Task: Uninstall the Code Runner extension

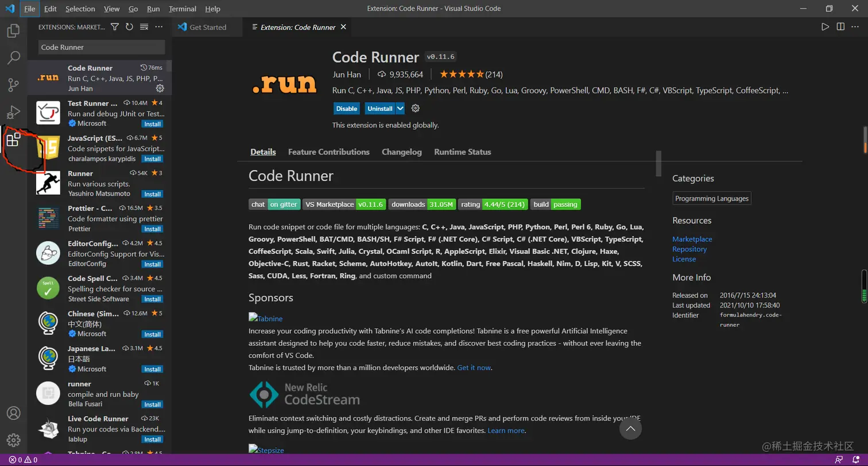Action: point(380,109)
